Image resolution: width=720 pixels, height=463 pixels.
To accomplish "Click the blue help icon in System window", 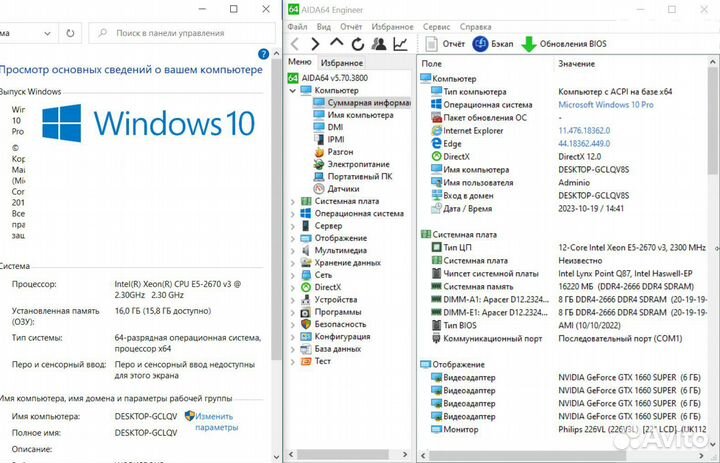I will 264,54.
